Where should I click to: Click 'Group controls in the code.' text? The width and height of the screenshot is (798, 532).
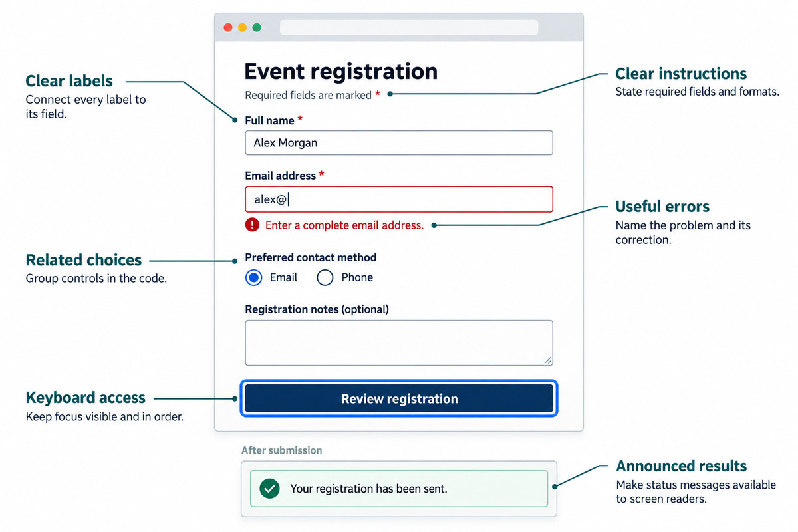tap(96, 279)
